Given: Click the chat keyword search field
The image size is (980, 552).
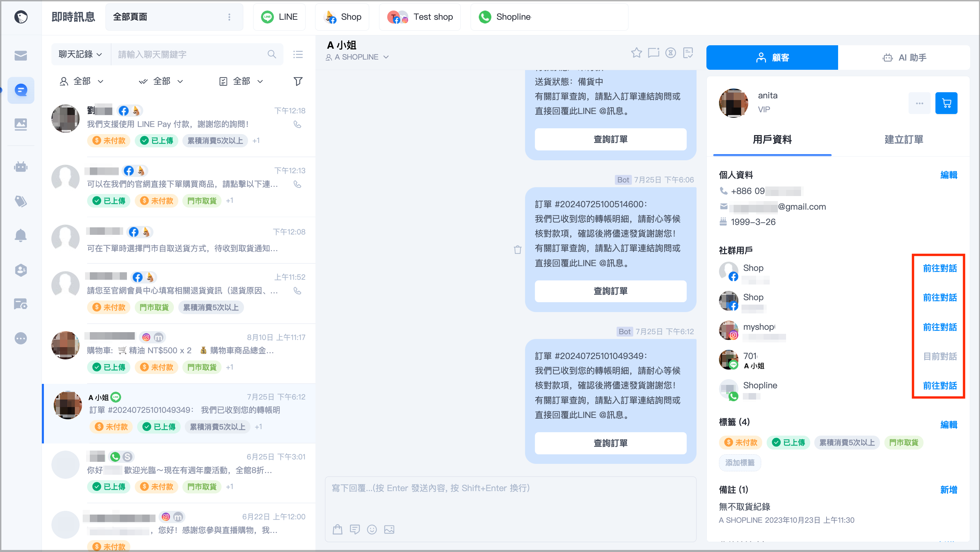Looking at the screenshot, I should 197,54.
